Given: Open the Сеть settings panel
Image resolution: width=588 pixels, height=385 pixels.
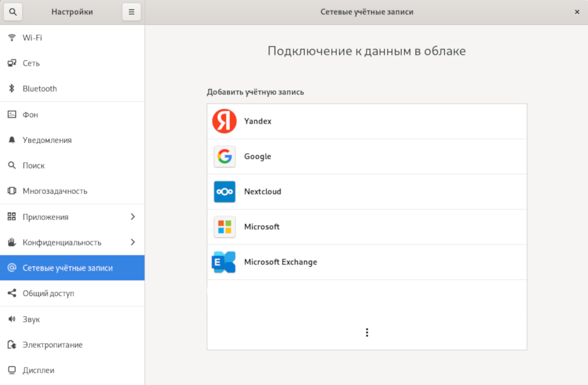Looking at the screenshot, I should pos(31,63).
